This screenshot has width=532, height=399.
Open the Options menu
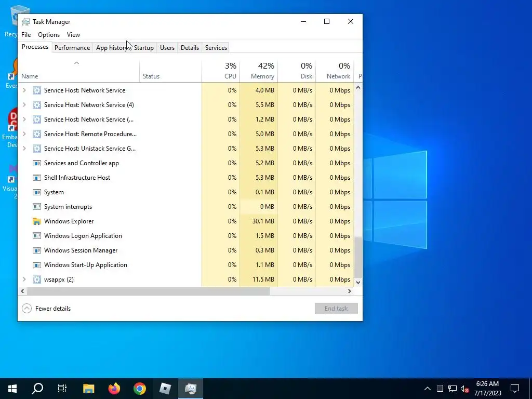coord(49,35)
